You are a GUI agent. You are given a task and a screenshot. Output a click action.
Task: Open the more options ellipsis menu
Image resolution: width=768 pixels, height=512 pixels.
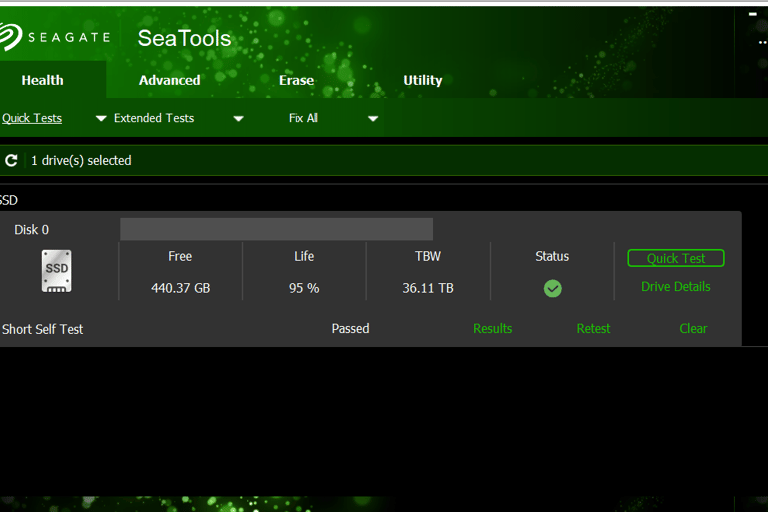tap(763, 43)
